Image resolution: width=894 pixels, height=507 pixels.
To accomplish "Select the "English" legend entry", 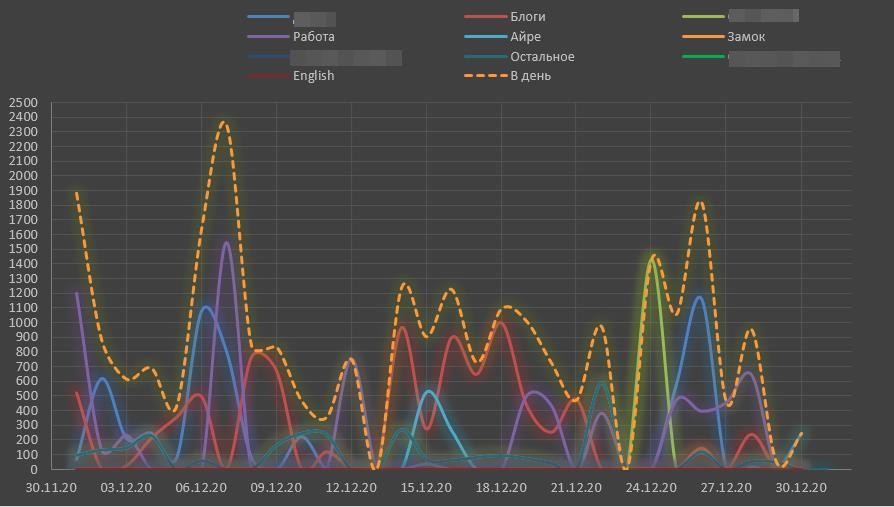I will pos(313,76).
